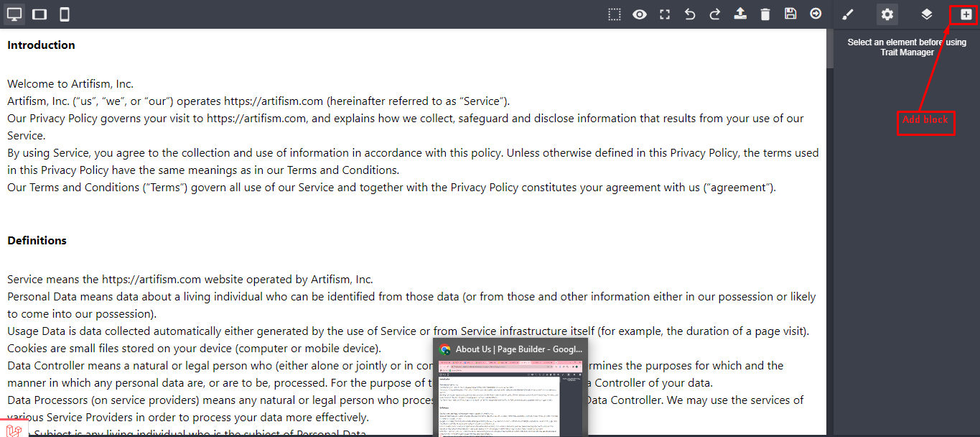Switch to desktop device preview
The width and height of the screenshot is (980, 437).
(x=14, y=14)
